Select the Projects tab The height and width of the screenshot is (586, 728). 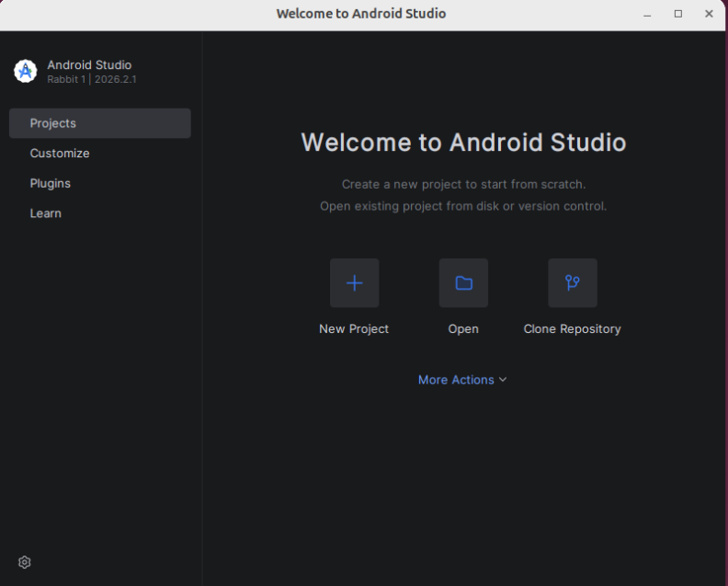(x=100, y=123)
